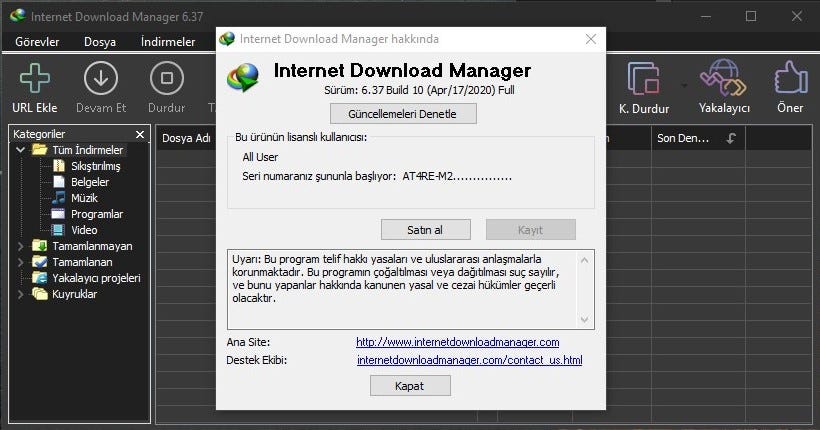Open the internetdownloadmanager.com main site link
This screenshot has width=820, height=430.
tap(458, 342)
